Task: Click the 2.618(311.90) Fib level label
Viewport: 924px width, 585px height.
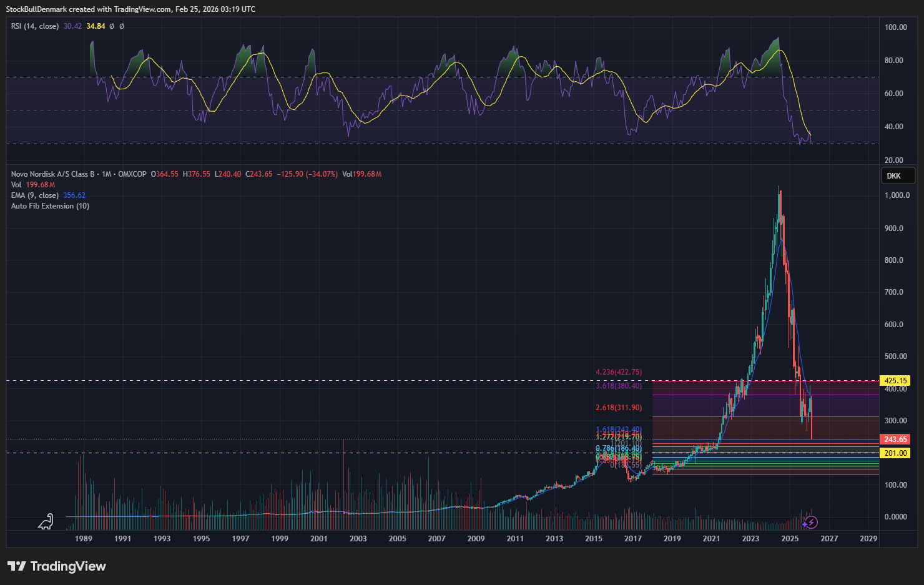Action: coord(619,408)
